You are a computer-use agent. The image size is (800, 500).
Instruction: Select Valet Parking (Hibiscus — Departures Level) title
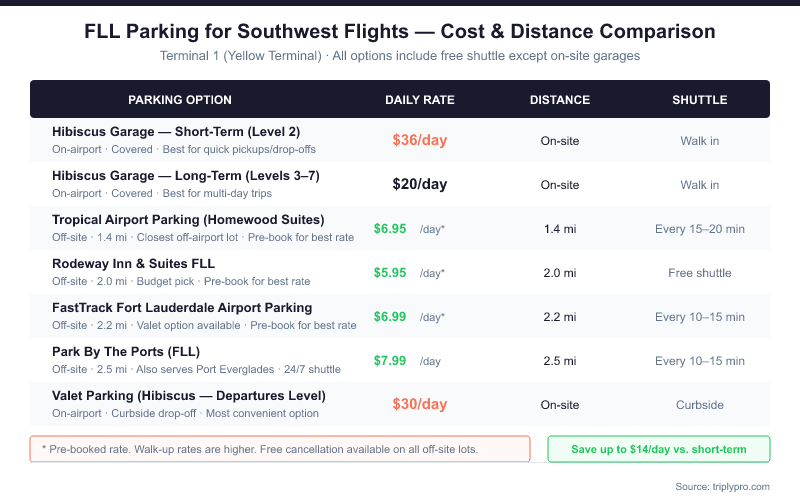[x=189, y=396]
